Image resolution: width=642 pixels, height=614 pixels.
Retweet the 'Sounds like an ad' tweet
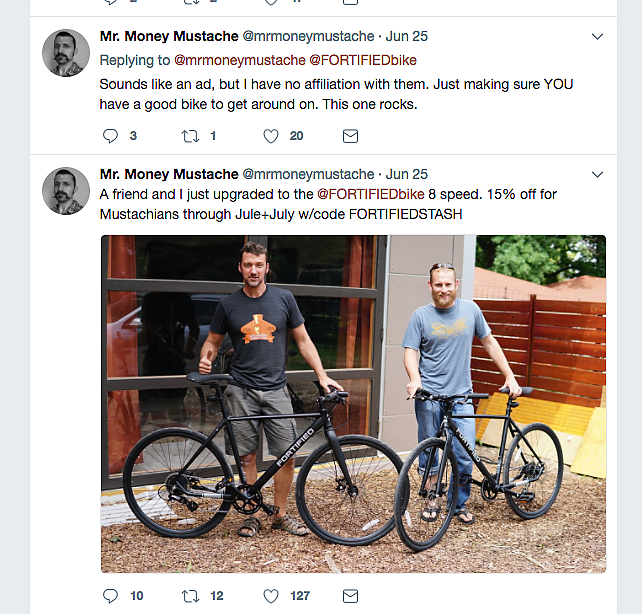(190, 135)
